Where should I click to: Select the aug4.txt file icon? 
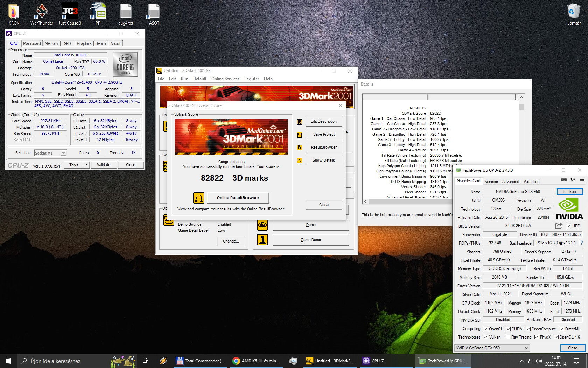click(126, 14)
